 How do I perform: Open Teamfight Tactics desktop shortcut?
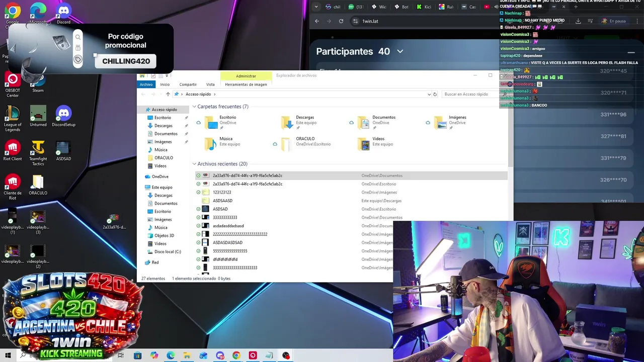point(38,153)
